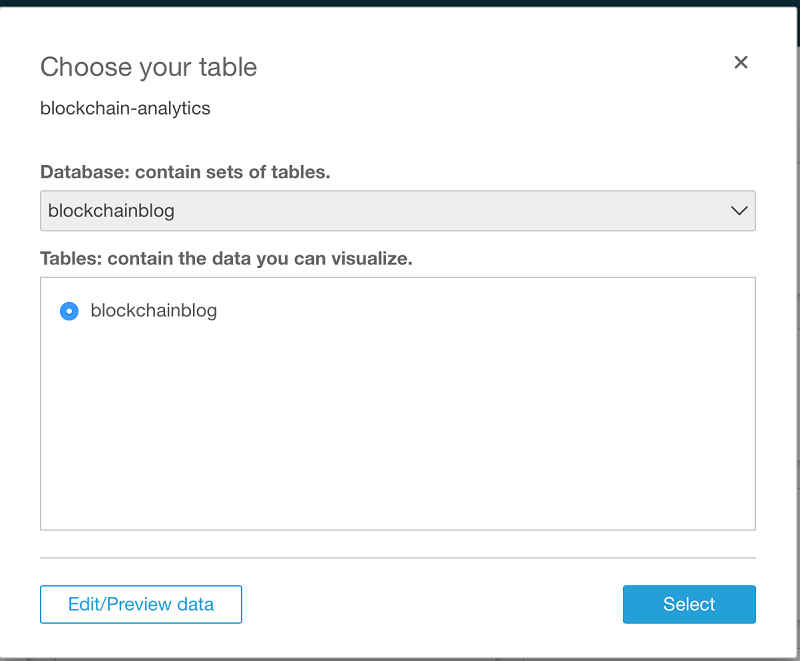Click the divider line above footer buttons
800x661 pixels.
tap(397, 557)
